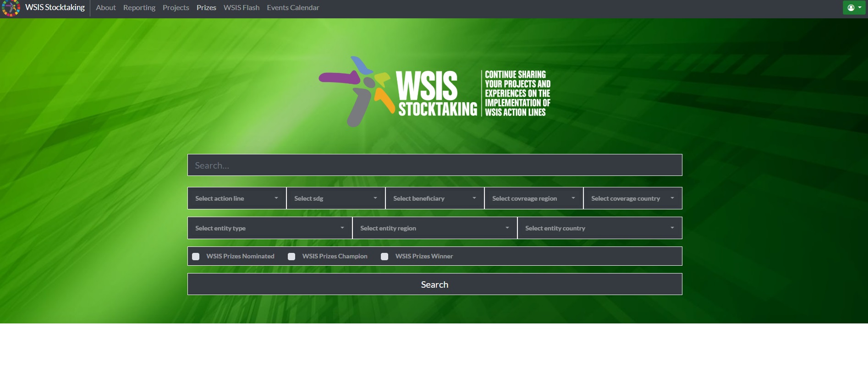Click into the Search text field
The width and height of the screenshot is (868, 372).
click(x=435, y=165)
